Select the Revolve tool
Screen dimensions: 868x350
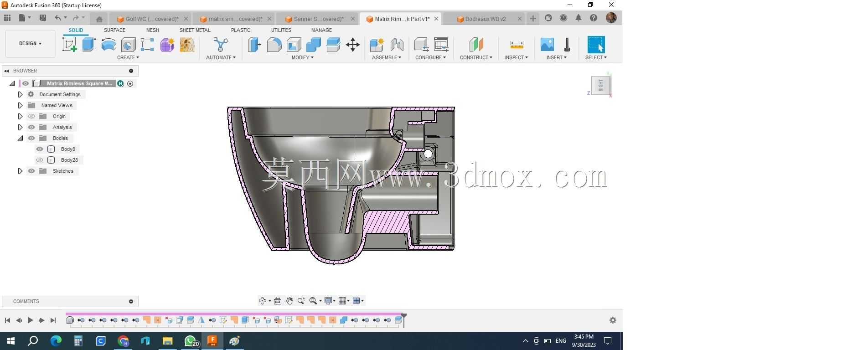(x=108, y=45)
